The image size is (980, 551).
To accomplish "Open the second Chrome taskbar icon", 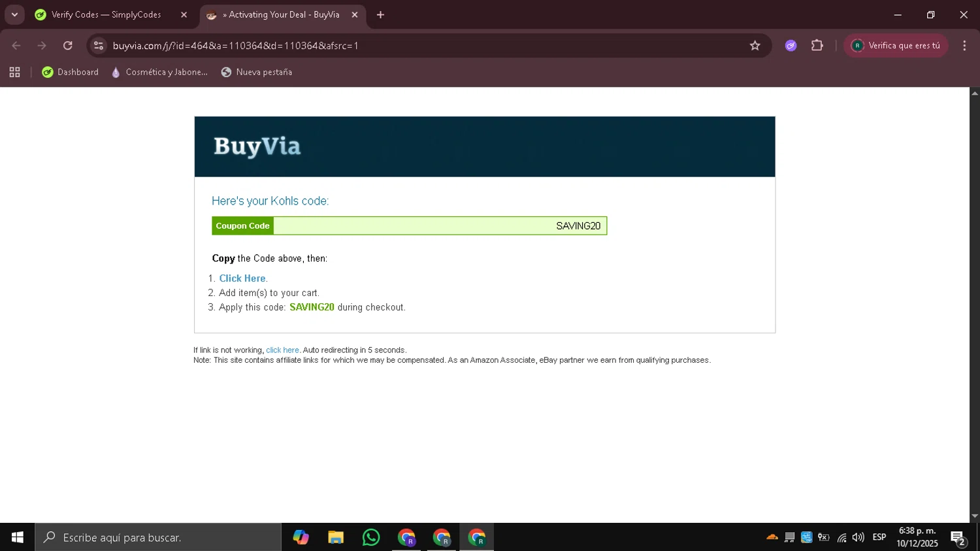I will [x=442, y=537].
